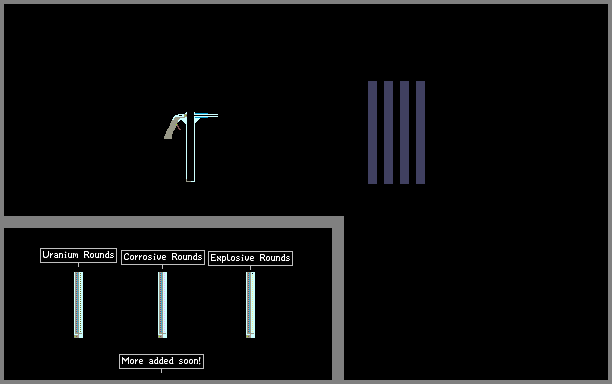Click the stem under the Uranium Rounds label
Screen dimensions: 612x384
pyautogui.click(x=78, y=265)
